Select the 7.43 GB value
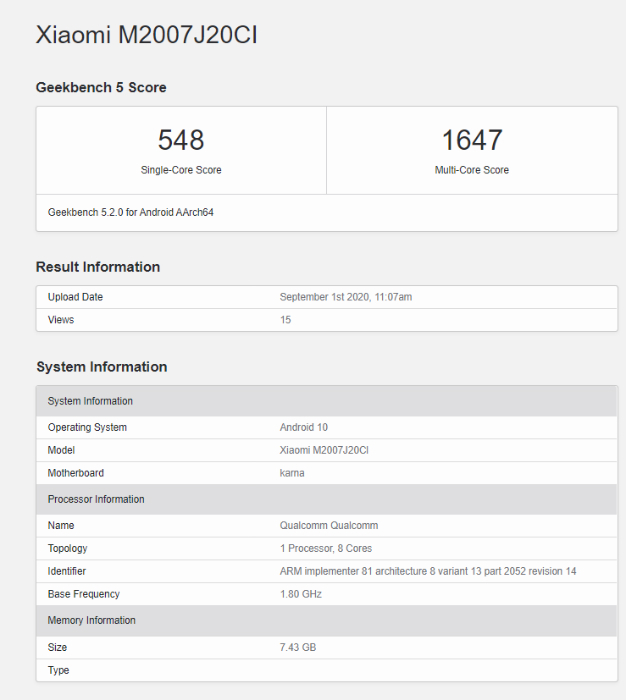This screenshot has height=700, width=626. 298,647
